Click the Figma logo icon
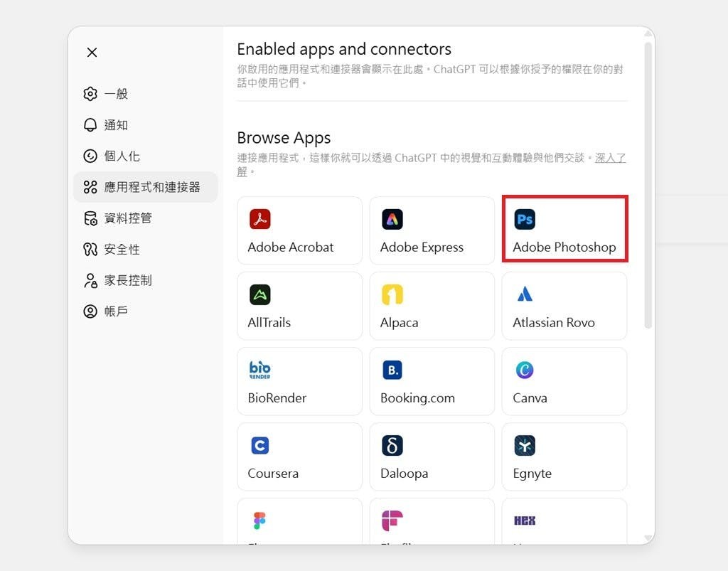 point(260,521)
